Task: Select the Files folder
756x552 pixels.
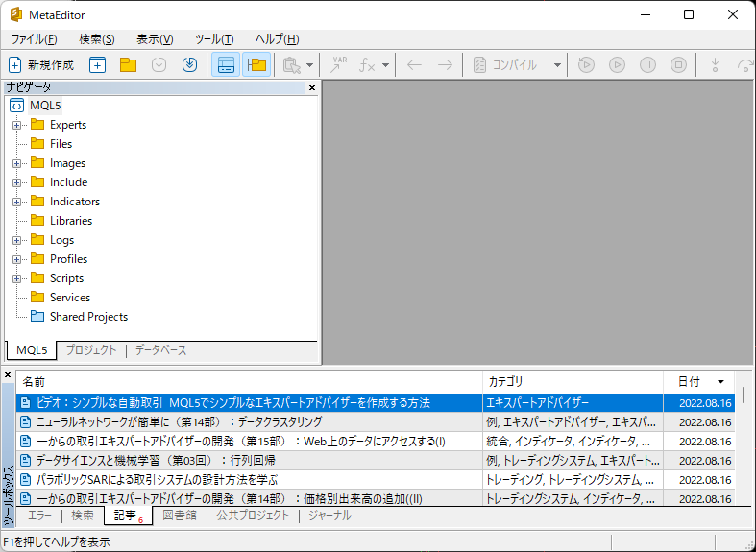Action: tap(61, 144)
